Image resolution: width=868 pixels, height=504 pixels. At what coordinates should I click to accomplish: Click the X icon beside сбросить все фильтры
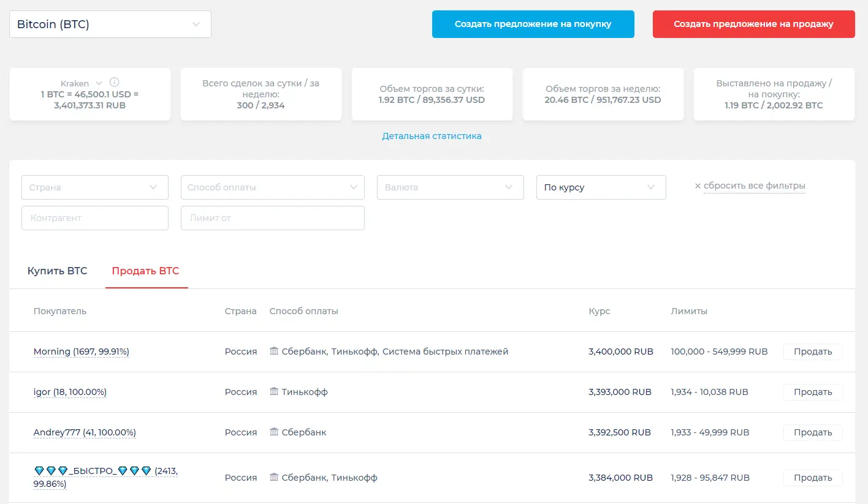(698, 186)
